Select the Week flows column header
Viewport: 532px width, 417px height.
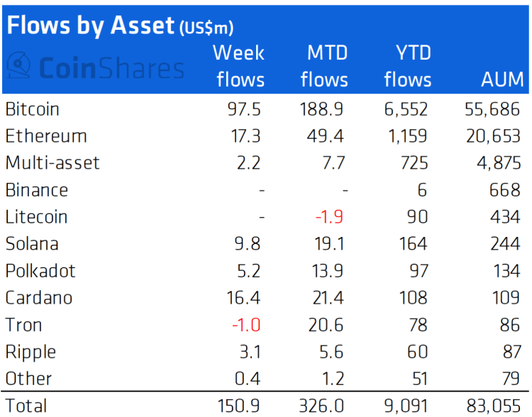click(x=240, y=65)
